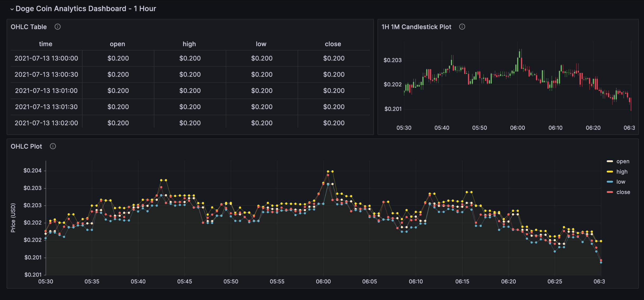Toggle the open series in the legend
644x300 pixels.
623,161
